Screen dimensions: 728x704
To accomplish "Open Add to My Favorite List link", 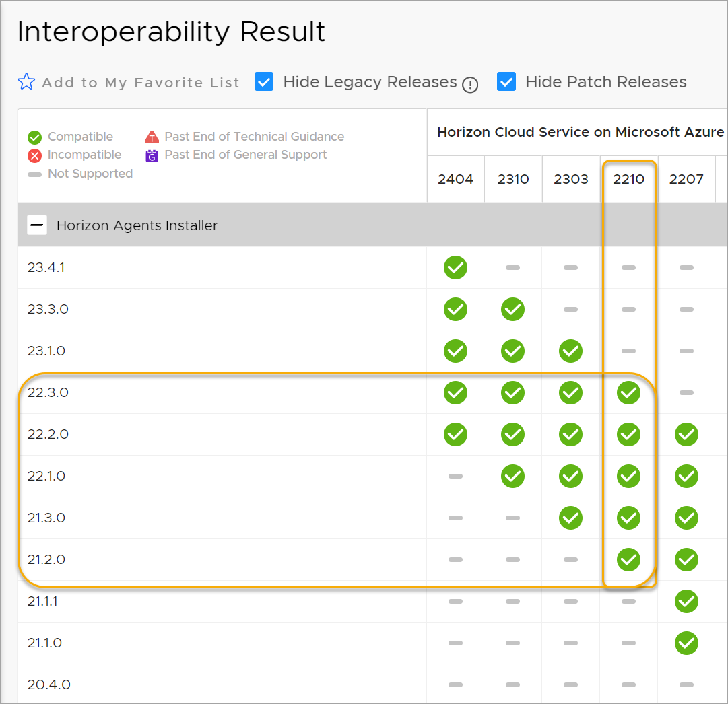I will pyautogui.click(x=141, y=83).
